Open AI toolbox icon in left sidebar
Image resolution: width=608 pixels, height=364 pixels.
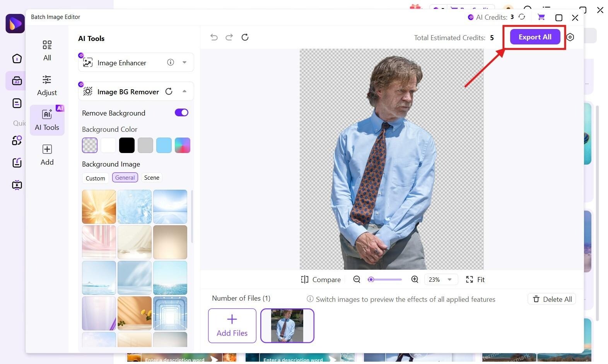(x=17, y=81)
